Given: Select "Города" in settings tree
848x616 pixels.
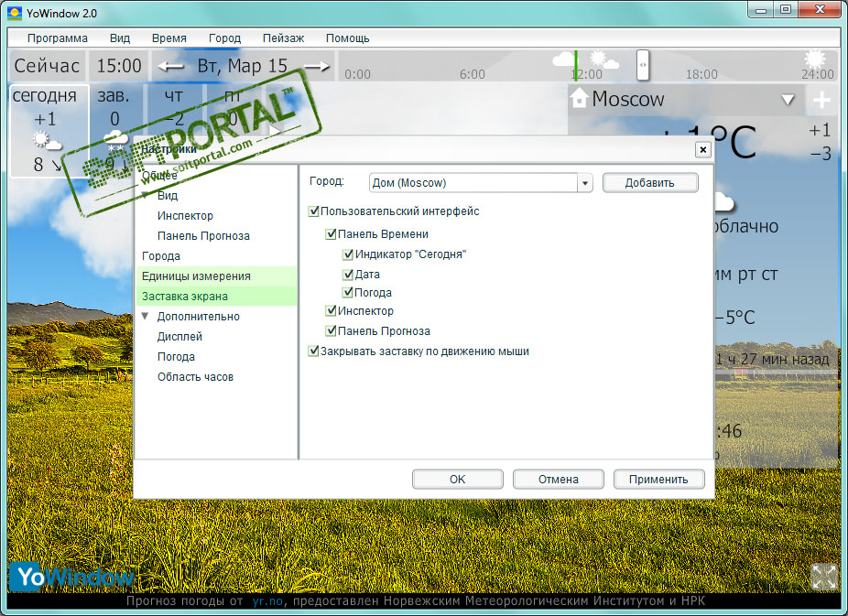Looking at the screenshot, I should click(x=160, y=255).
